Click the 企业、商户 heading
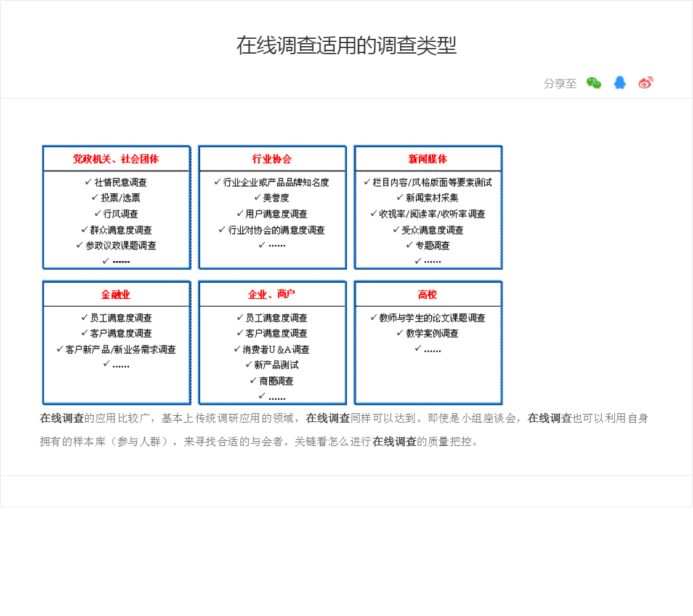This screenshot has width=693, height=616. [x=272, y=294]
